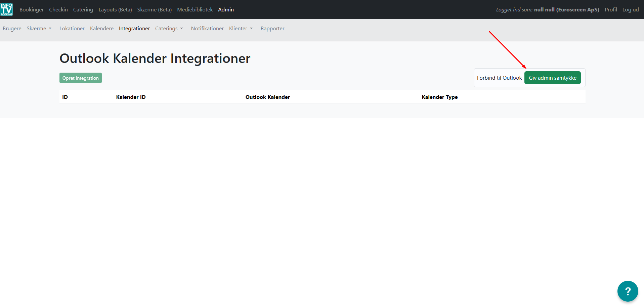The height and width of the screenshot is (308, 644).
Task: Open the Mediebibliotek page
Action: [195, 10]
